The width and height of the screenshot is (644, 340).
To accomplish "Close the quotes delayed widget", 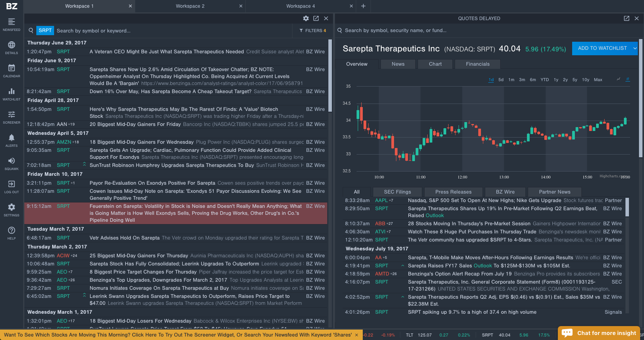I will coord(637,19).
